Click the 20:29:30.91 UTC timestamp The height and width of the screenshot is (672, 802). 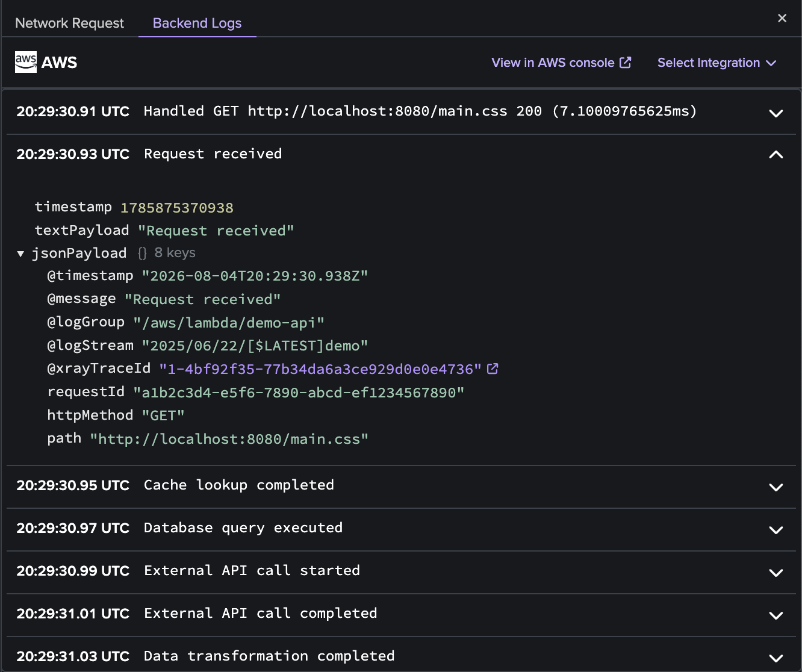[73, 111]
